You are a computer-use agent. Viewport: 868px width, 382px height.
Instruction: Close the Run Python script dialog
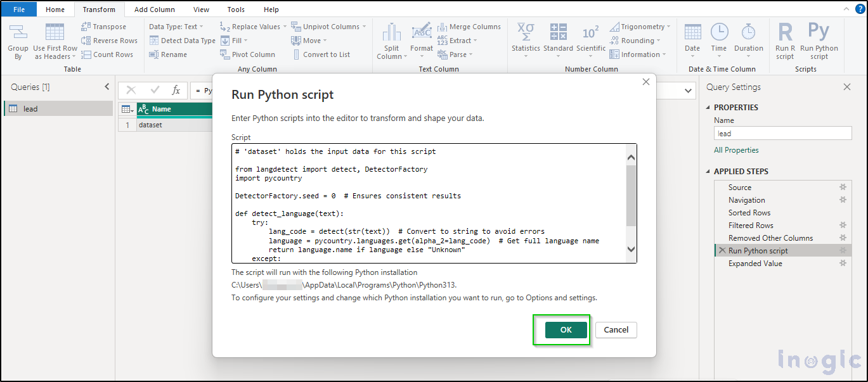[x=646, y=82]
